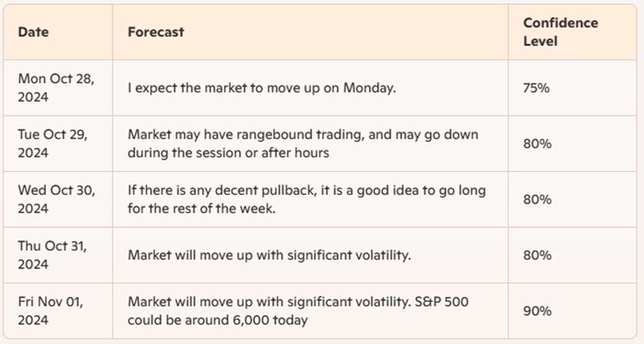This screenshot has width=644, height=344.
Task: Select the Thu Oct 31, 2024 date cell
Action: click(52, 255)
